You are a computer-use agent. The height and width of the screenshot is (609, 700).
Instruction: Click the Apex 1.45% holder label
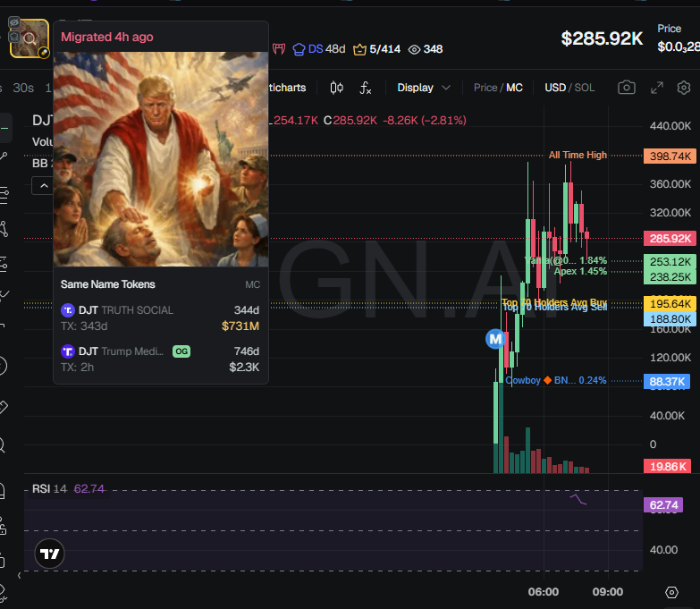coord(580,271)
